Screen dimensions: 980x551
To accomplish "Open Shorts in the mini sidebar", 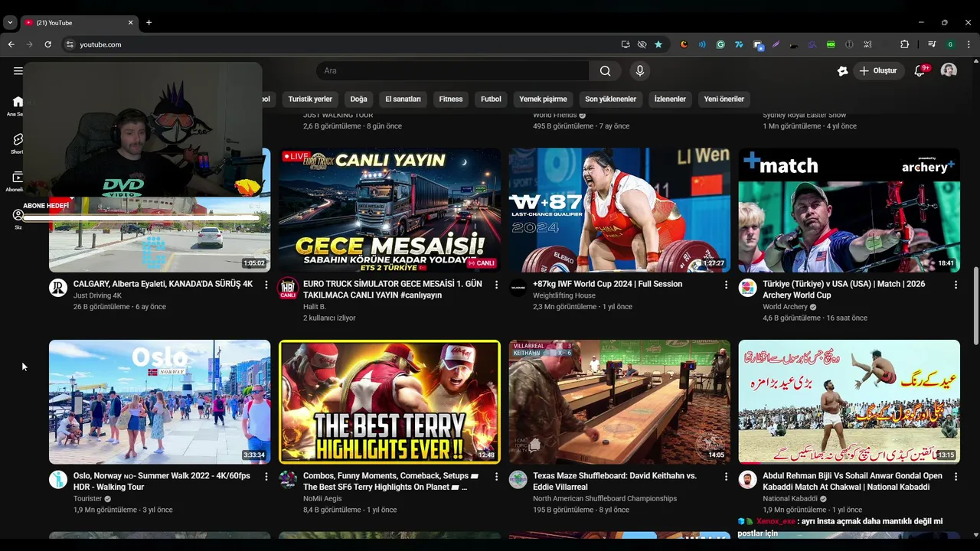I will 18,143.
